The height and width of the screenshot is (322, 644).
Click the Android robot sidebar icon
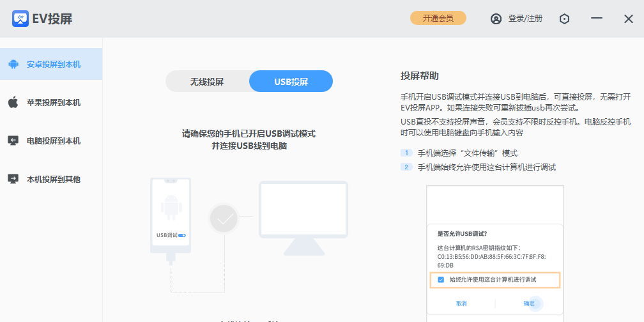click(x=13, y=64)
